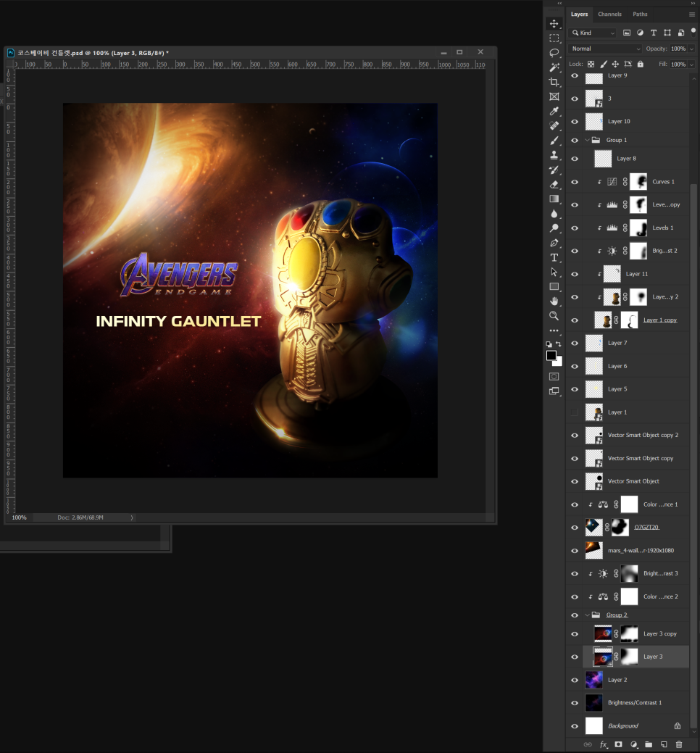700x753 pixels.
Task: Select the Levels 1 adjustment layer
Action: pyautogui.click(x=636, y=228)
